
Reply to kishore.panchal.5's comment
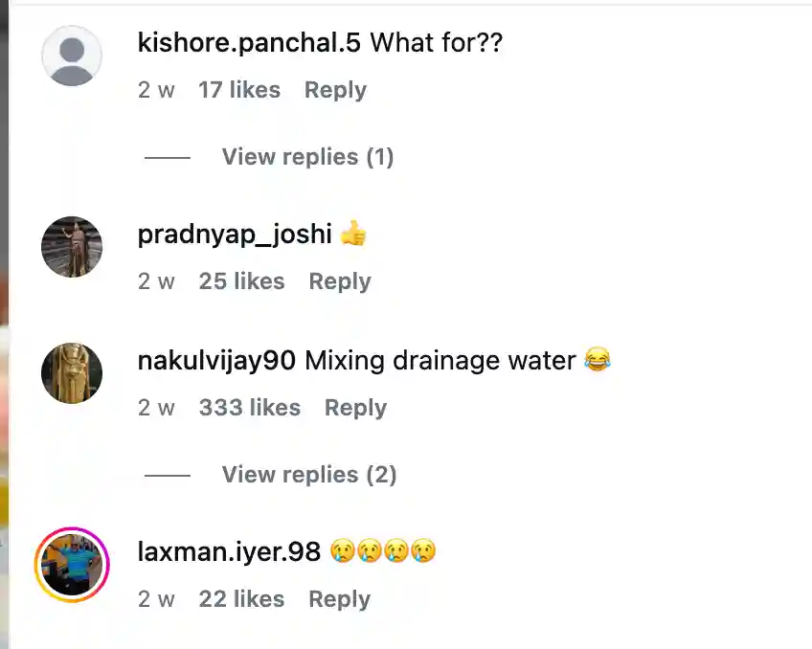pyautogui.click(x=335, y=90)
